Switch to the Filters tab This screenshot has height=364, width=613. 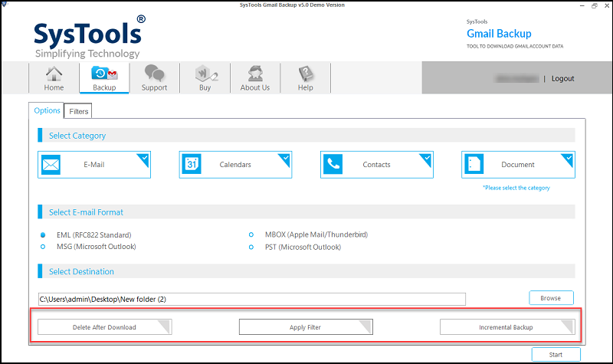tap(79, 111)
